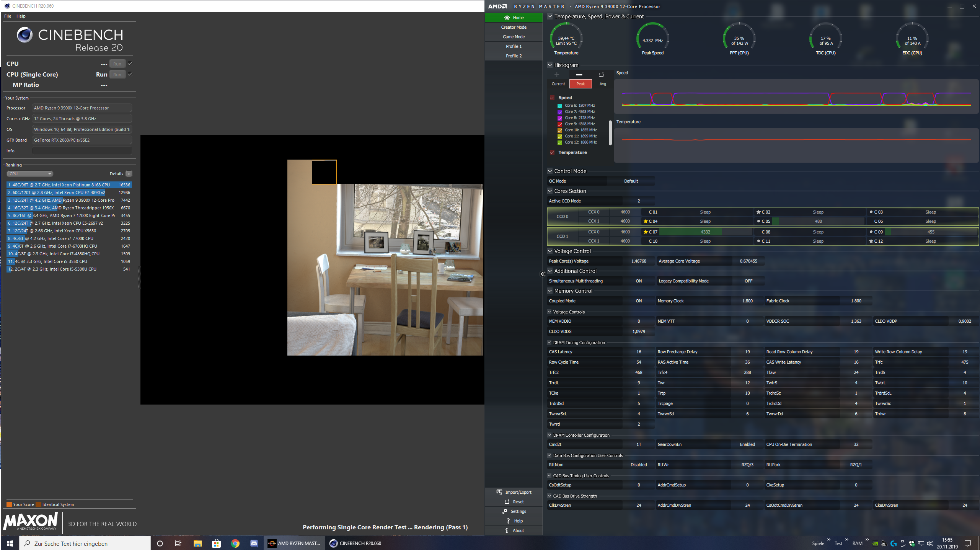980x550 pixels.
Task: Click the Ranking Details arrow icon
Action: tap(129, 174)
